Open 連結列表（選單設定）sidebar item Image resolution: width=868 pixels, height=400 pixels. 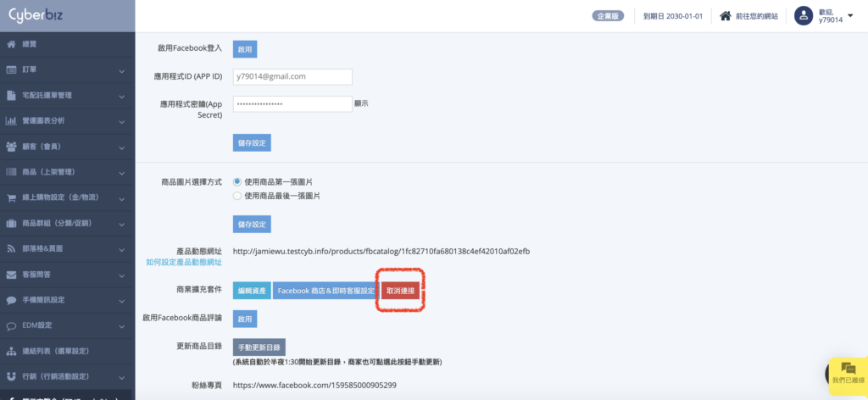[x=68, y=352]
